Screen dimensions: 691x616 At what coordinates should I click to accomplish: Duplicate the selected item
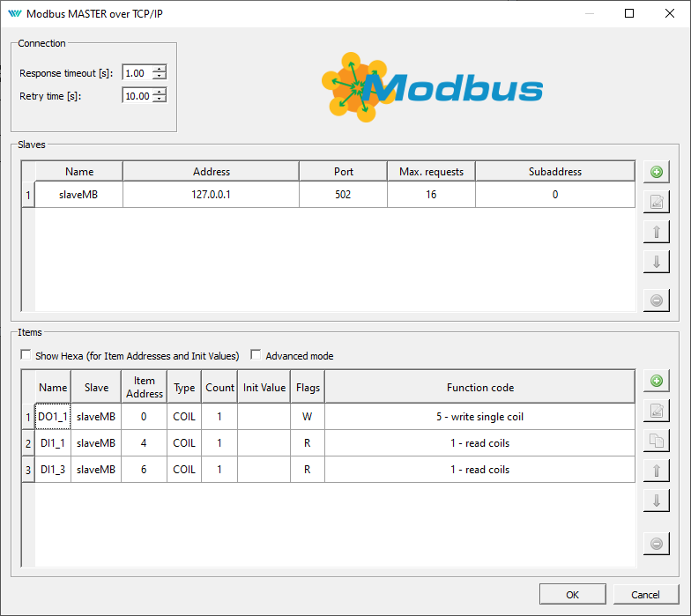coord(656,441)
